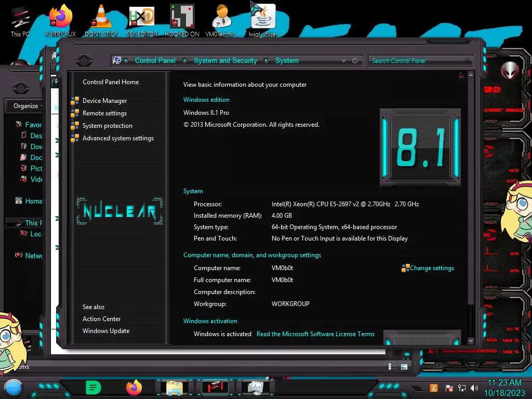Click the address bar refresh icon

click(355, 61)
